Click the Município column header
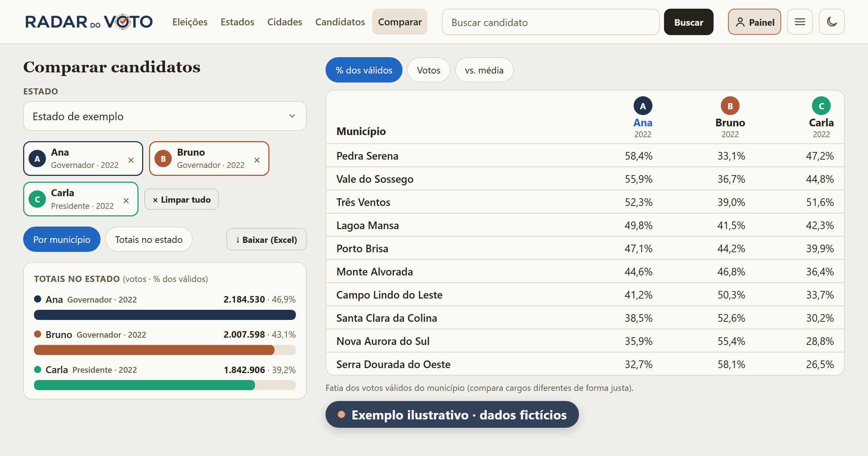This screenshot has width=868, height=456. click(x=361, y=131)
